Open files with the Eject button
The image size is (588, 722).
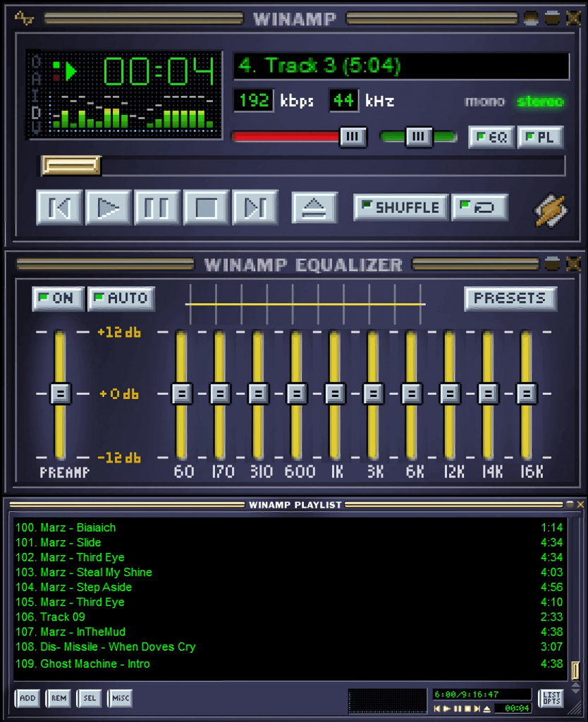click(314, 208)
